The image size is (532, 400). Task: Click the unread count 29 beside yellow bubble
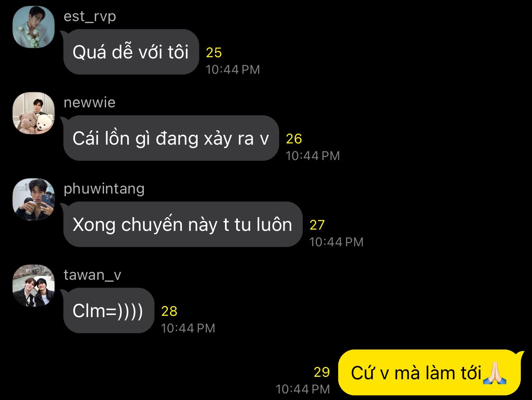pos(322,372)
